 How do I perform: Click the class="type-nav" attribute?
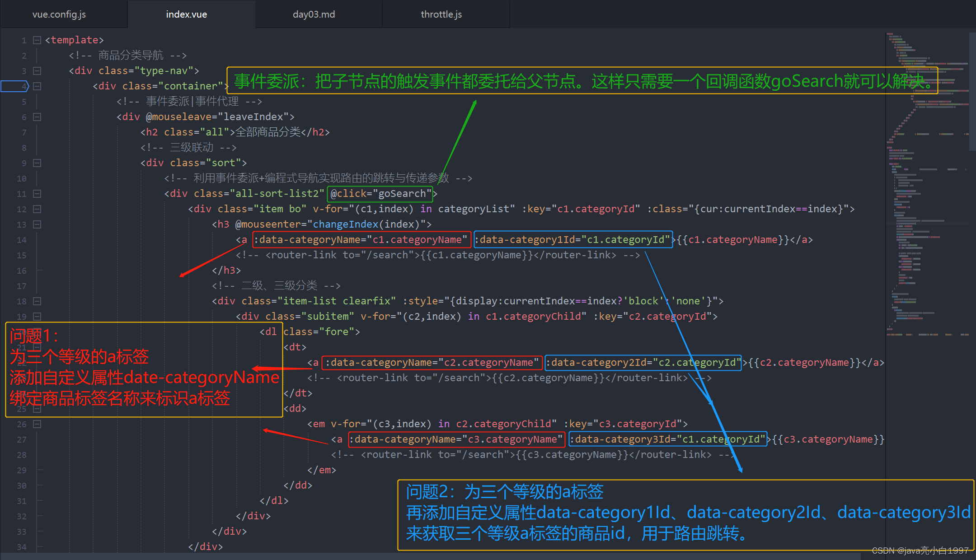coord(146,71)
